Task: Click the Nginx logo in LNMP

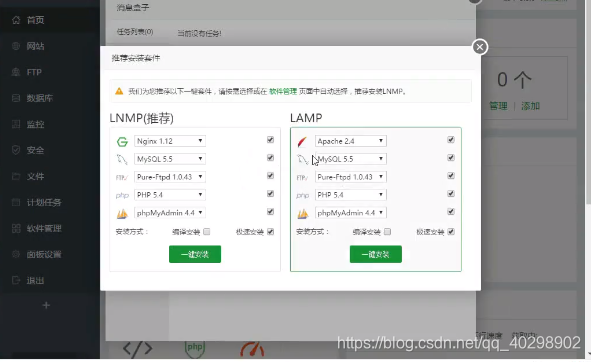Action: tap(122, 141)
